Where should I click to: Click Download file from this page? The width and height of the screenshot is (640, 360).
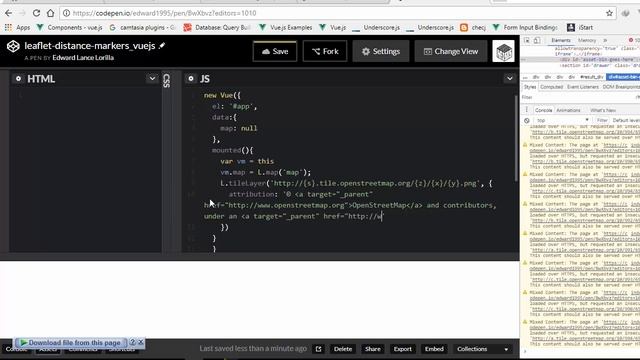coord(71,342)
